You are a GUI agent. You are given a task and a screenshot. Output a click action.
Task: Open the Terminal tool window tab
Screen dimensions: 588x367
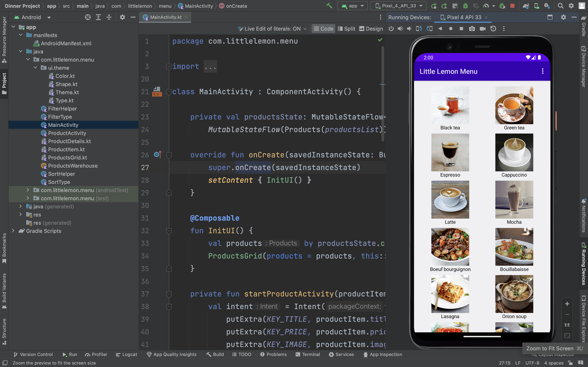[x=308, y=354]
